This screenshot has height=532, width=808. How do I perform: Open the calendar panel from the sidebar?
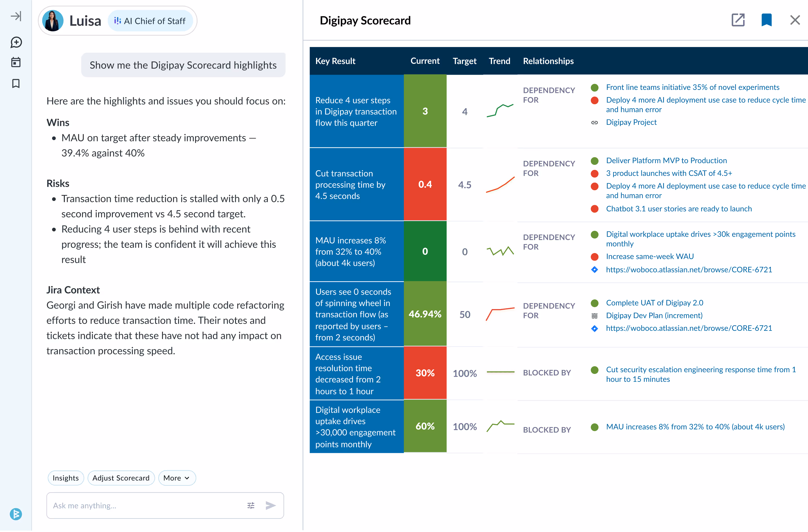click(16, 63)
